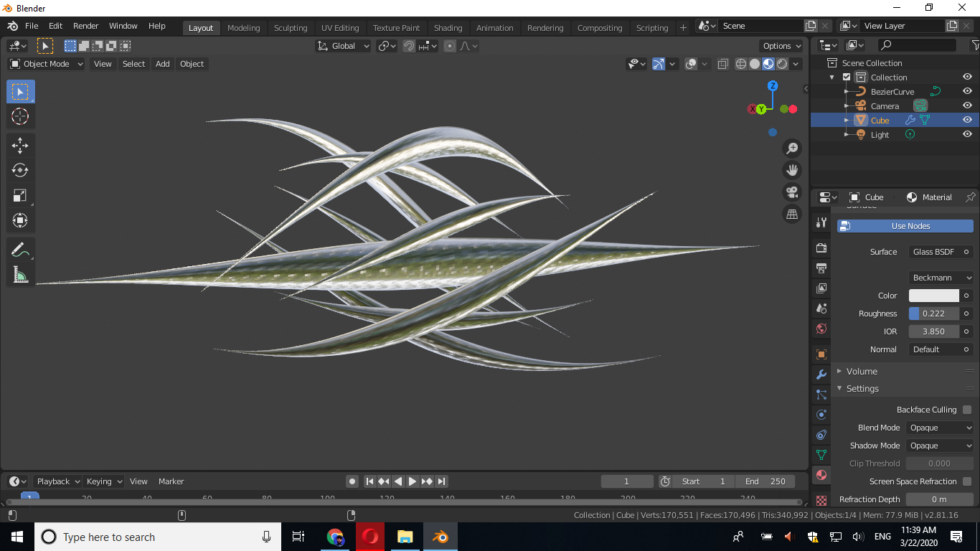Select the Rotate tool
This screenshot has width=980, height=551.
click(20, 170)
